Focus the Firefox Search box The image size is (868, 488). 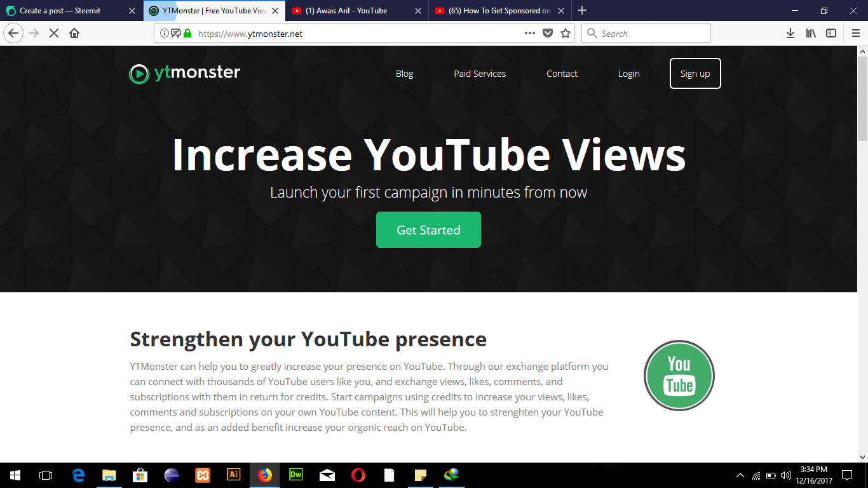(x=646, y=33)
